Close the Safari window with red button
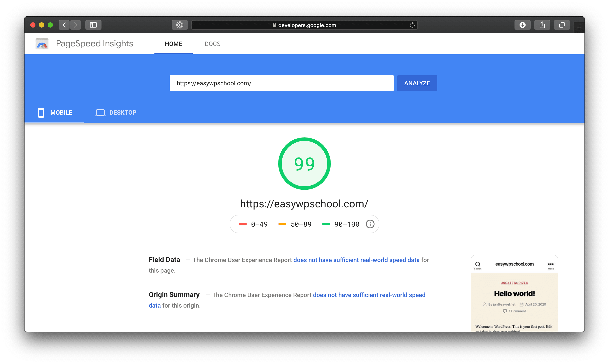The image size is (609, 364). pyautogui.click(x=33, y=25)
